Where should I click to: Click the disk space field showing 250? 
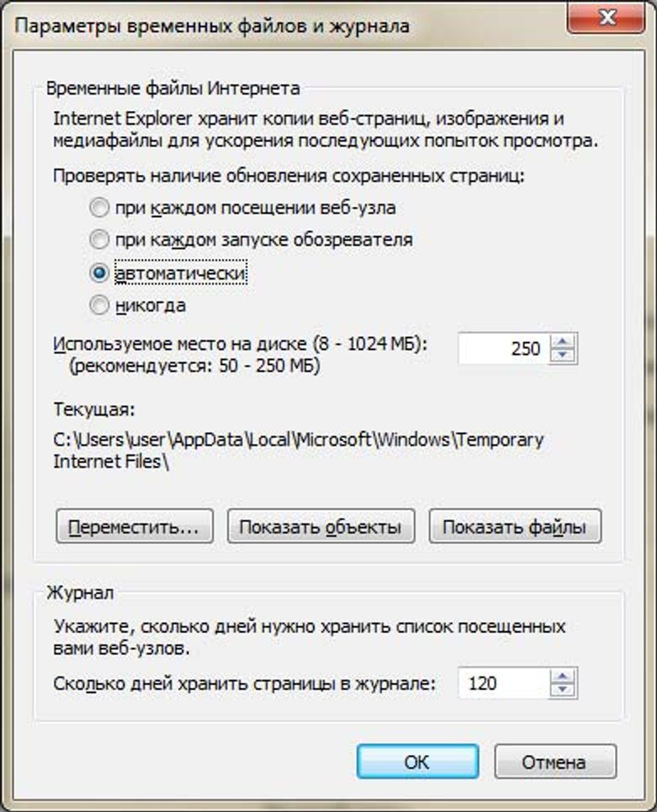click(x=503, y=348)
